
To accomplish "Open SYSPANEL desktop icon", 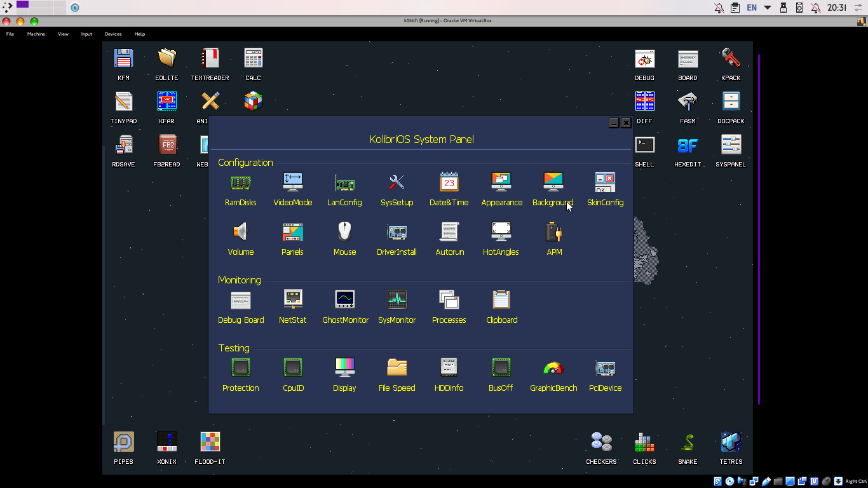I will pos(731,145).
